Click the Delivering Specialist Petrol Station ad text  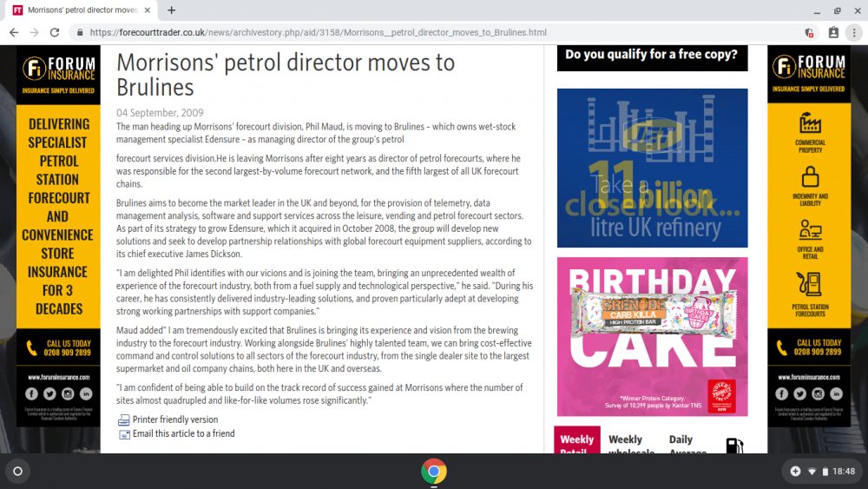click(x=58, y=216)
